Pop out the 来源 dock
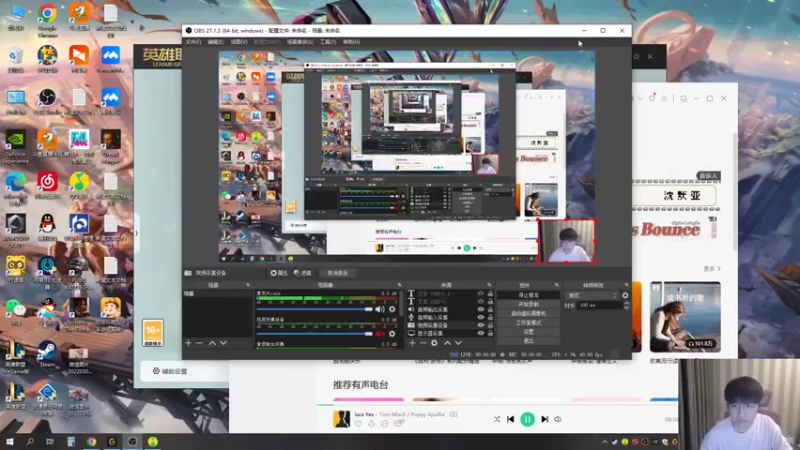800x450 pixels. (489, 285)
